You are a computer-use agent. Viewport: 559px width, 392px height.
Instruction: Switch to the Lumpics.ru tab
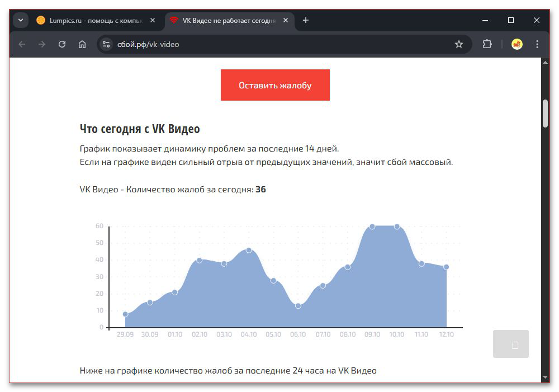point(96,20)
